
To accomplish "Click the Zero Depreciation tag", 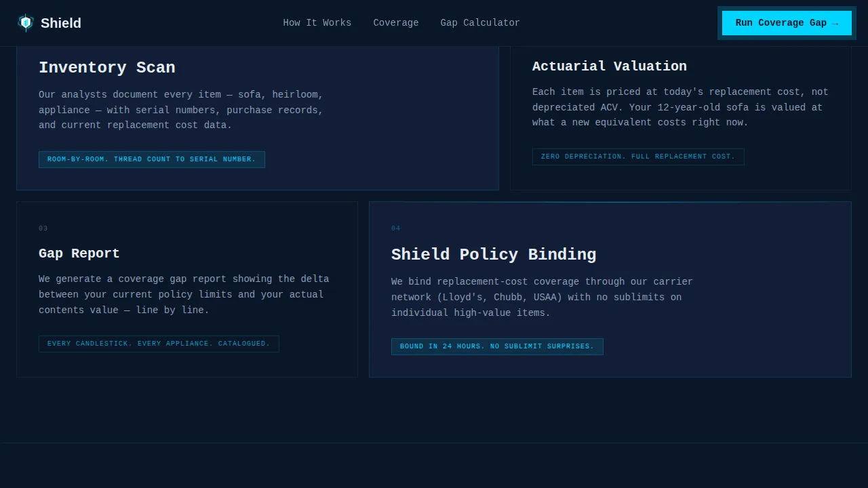I will point(638,157).
